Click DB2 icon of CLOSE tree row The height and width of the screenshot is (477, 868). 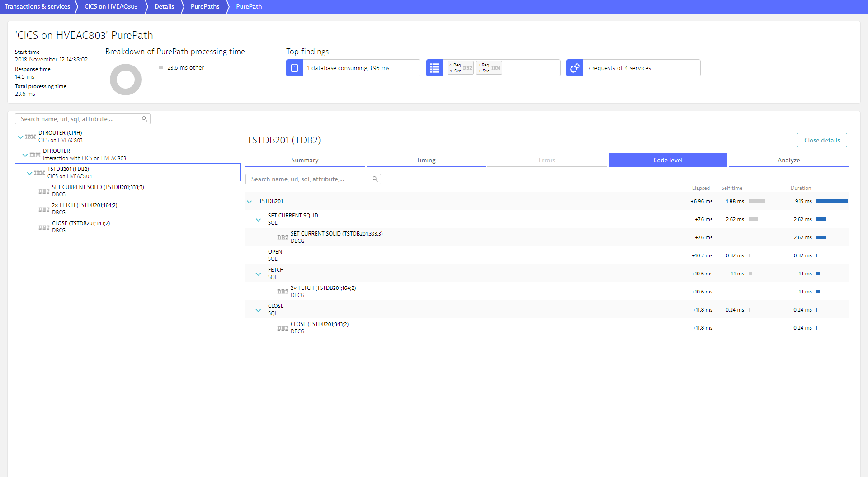(44, 227)
